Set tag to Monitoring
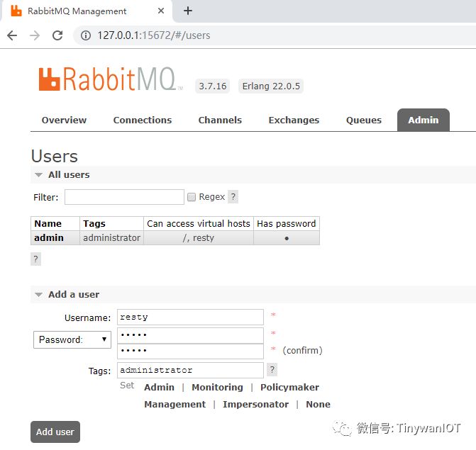Viewport: 476px width, 450px height. click(217, 387)
